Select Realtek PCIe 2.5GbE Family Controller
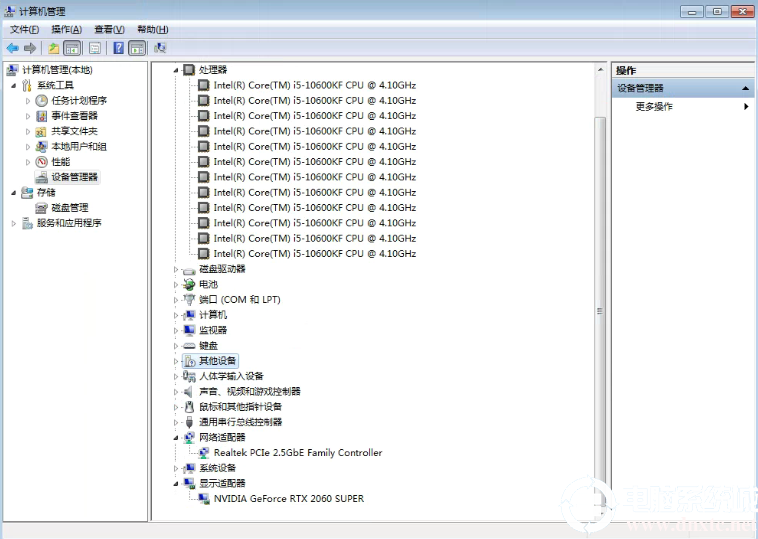Viewport: 758px width, 539px height. pyautogui.click(x=298, y=452)
